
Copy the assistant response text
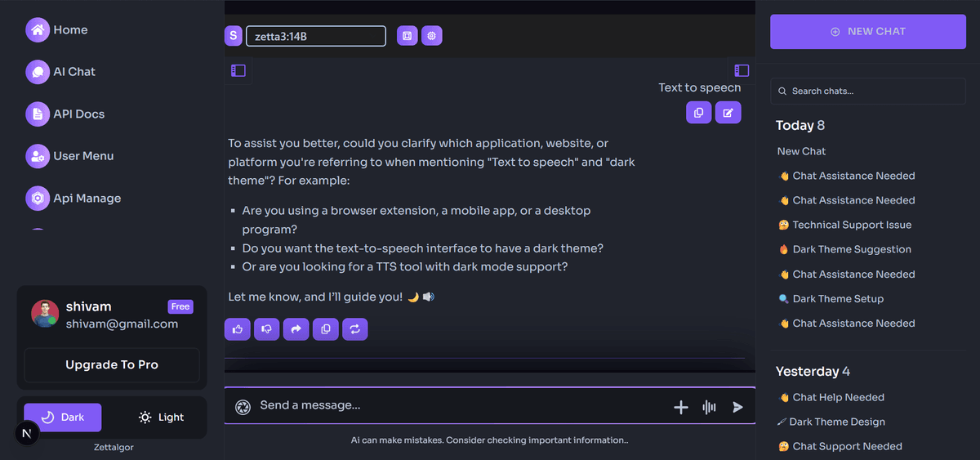coord(326,329)
